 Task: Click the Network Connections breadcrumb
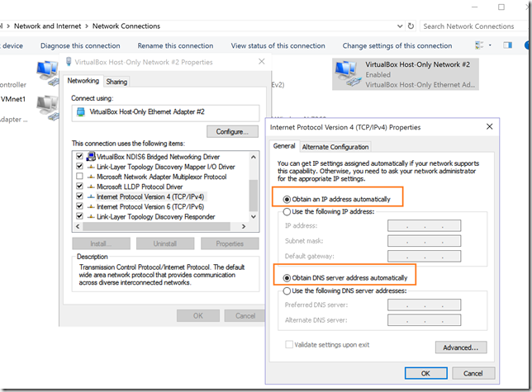(x=126, y=26)
